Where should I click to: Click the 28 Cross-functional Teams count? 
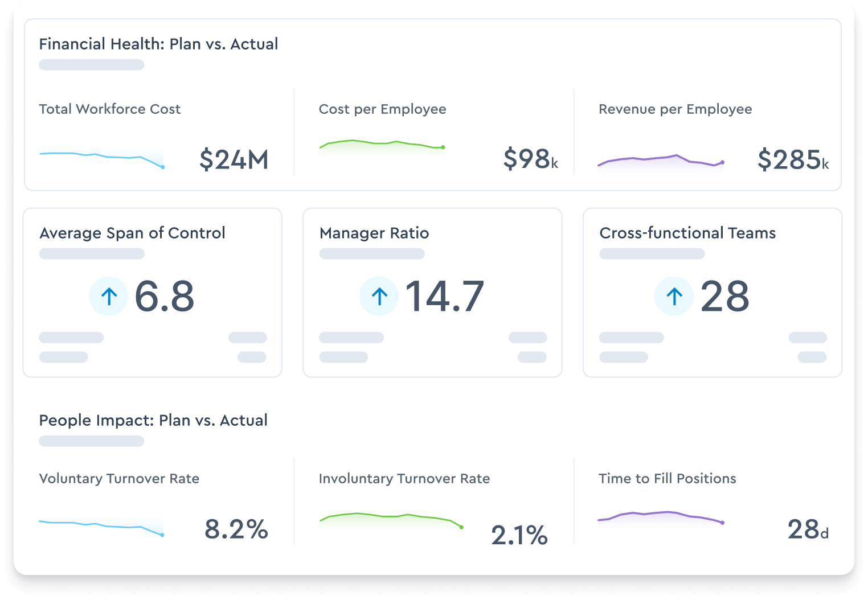(724, 296)
